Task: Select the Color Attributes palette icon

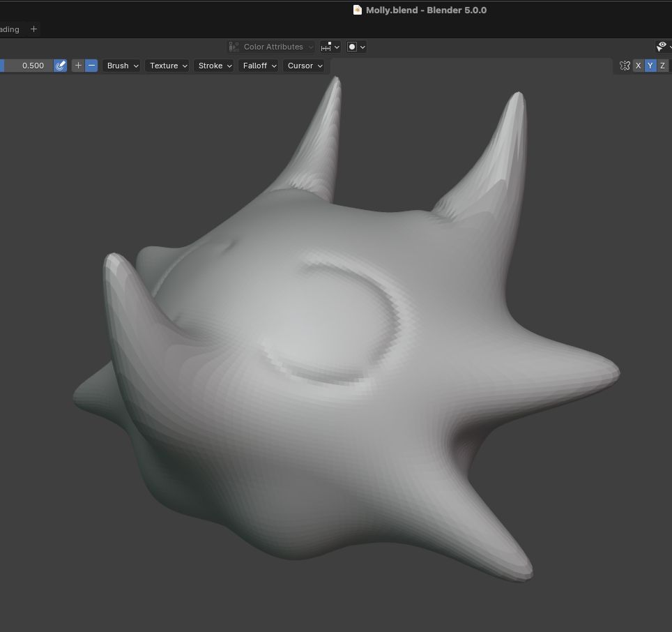Action: point(234,47)
